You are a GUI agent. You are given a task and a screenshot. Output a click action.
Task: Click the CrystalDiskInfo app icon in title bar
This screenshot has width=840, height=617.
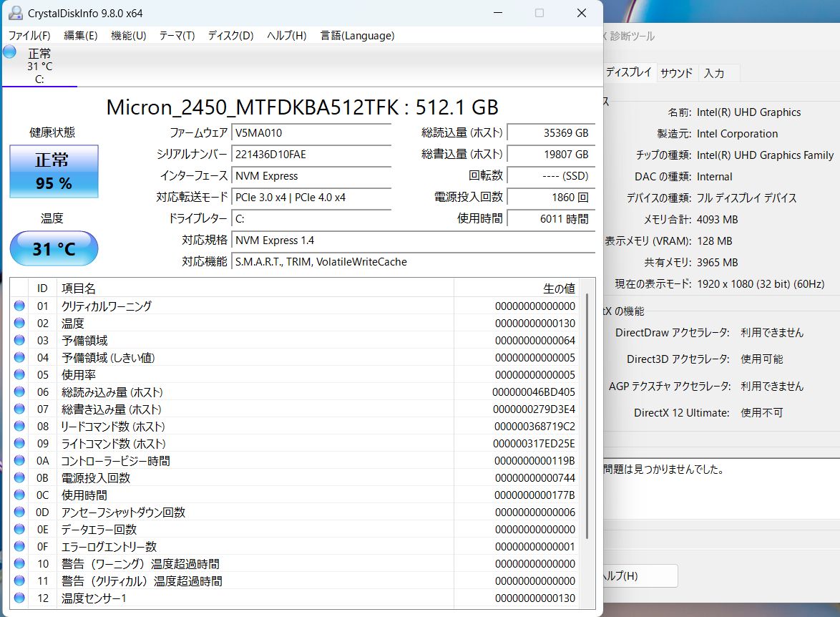click(x=16, y=13)
